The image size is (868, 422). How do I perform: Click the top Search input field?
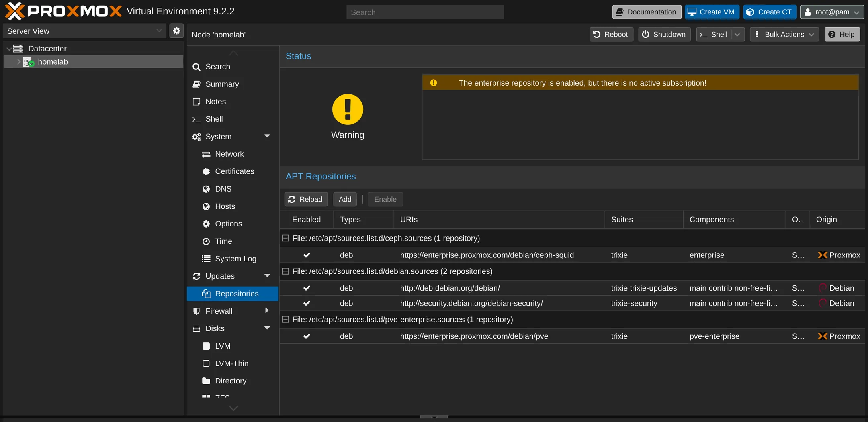[425, 12]
